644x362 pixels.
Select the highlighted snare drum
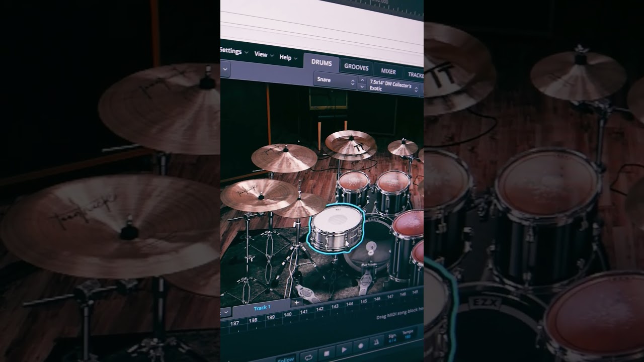336,228
